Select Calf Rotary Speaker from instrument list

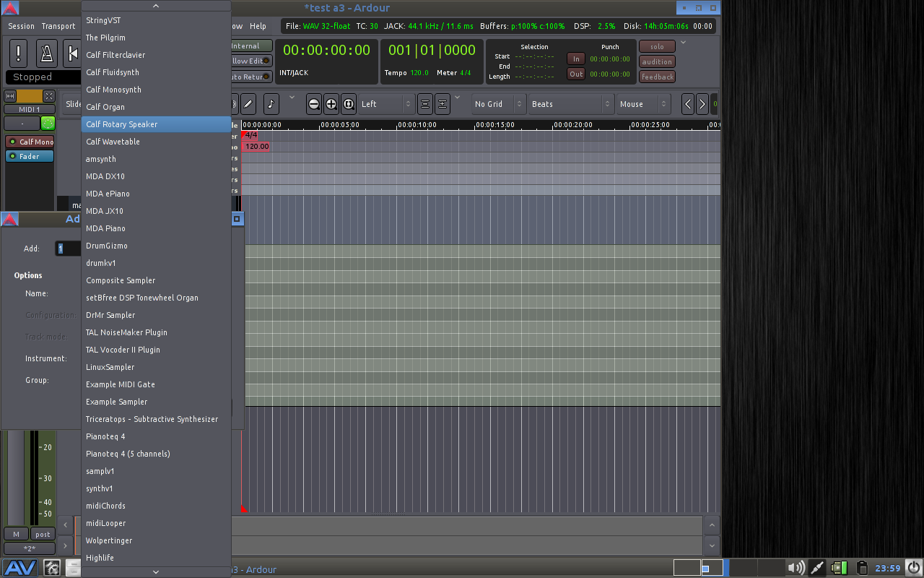tap(156, 124)
